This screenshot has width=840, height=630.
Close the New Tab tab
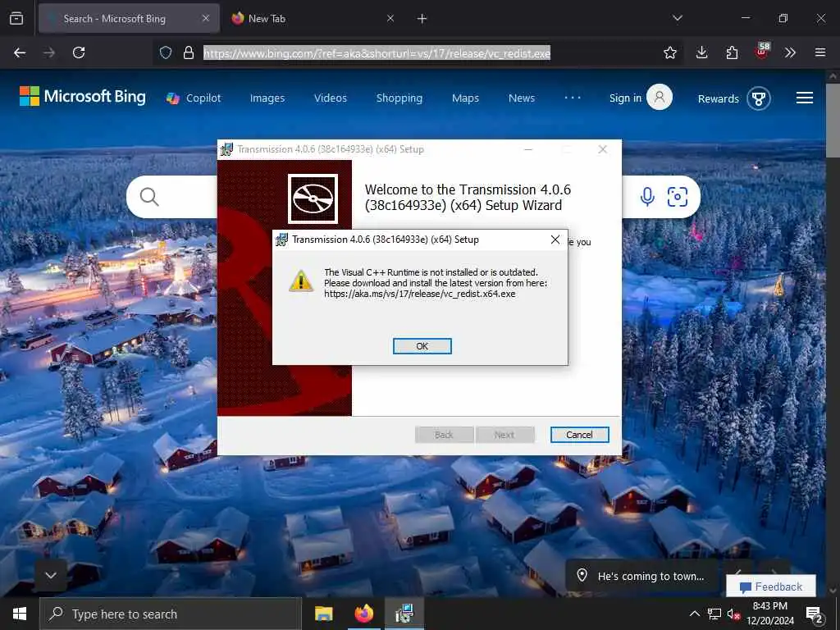pyautogui.click(x=390, y=18)
